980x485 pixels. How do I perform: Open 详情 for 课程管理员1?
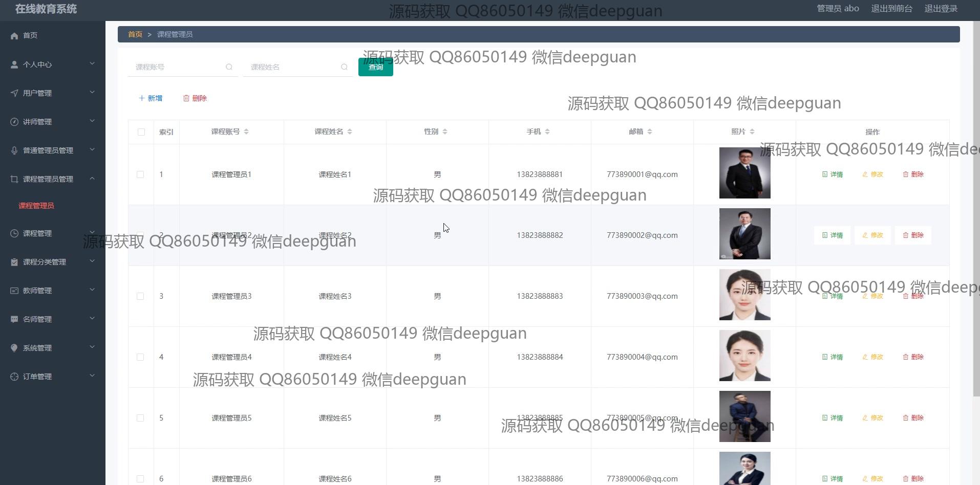[833, 174]
